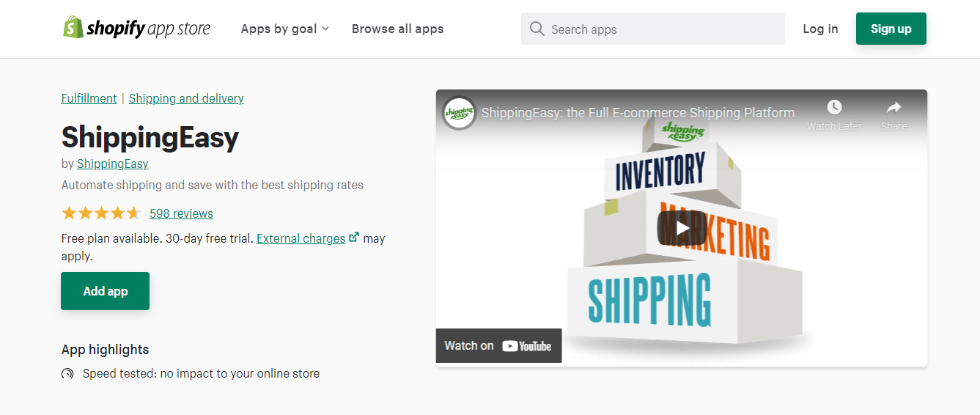This screenshot has height=415, width=980.
Task: Open Browse all apps menu item
Action: pyautogui.click(x=397, y=29)
